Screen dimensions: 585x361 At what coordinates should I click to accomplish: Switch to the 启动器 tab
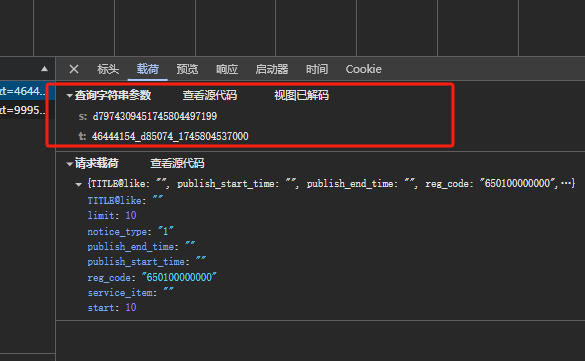[x=272, y=69]
